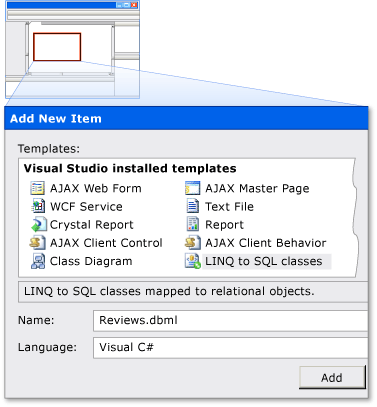Choose the Report template icon
377x407 pixels.
click(x=193, y=224)
